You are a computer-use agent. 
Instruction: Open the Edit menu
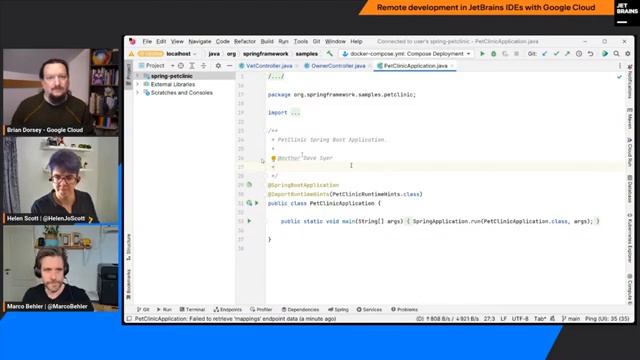[x=161, y=42]
